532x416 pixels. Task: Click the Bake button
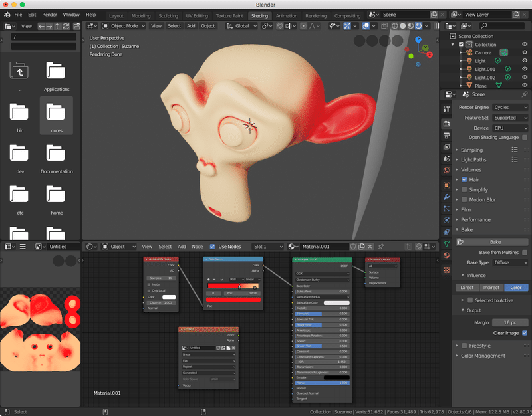point(491,242)
